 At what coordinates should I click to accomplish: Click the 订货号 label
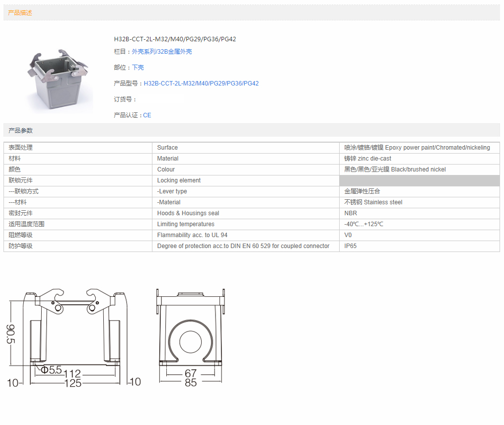point(125,99)
